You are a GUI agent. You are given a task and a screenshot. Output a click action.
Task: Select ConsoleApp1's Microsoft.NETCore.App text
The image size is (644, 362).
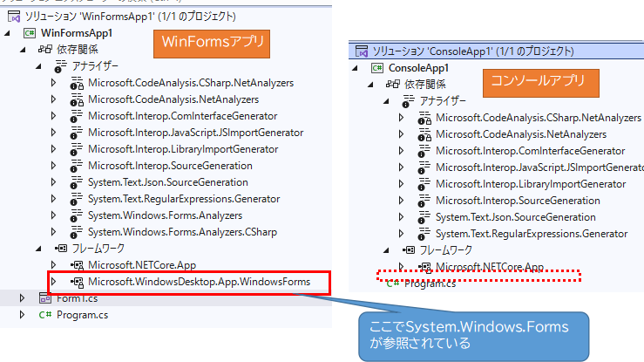click(x=490, y=267)
